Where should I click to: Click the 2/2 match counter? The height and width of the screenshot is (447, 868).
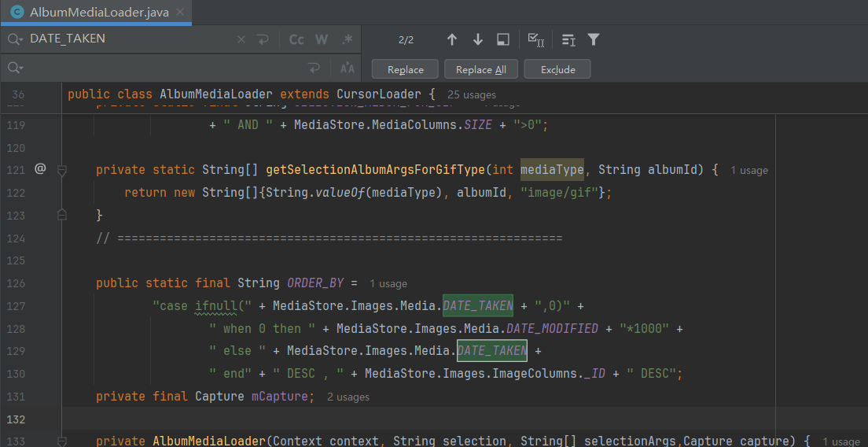tap(406, 40)
